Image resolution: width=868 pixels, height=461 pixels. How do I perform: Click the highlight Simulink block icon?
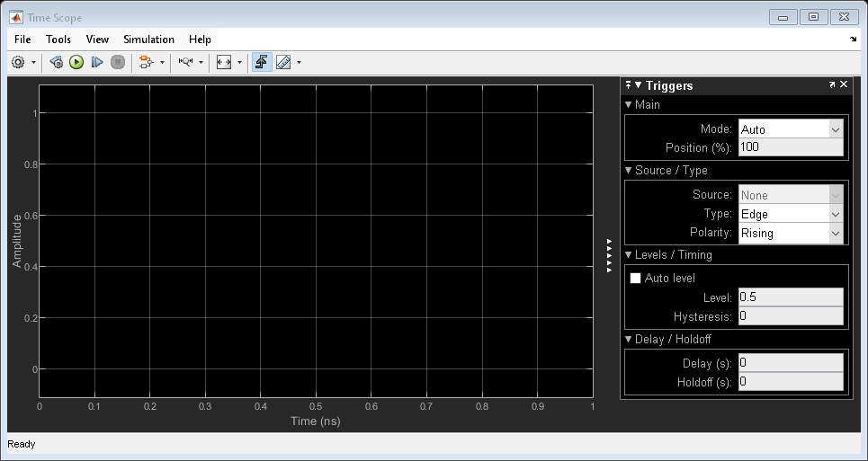coord(146,62)
